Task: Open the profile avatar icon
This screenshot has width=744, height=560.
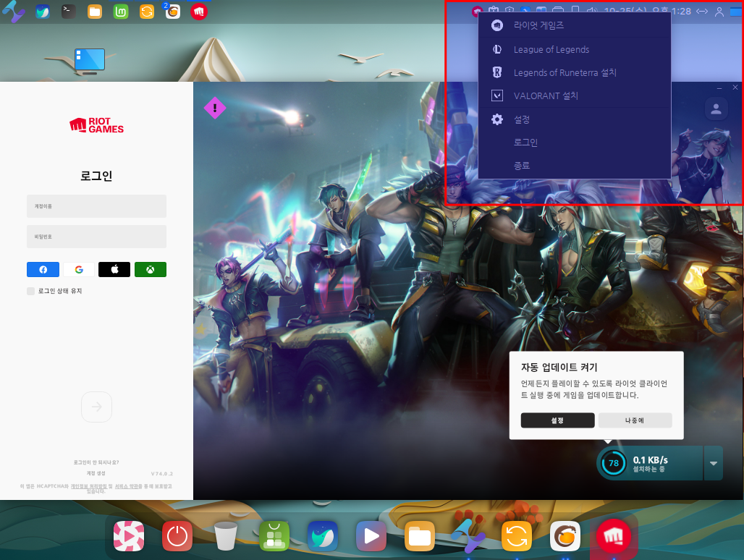Action: 716,109
